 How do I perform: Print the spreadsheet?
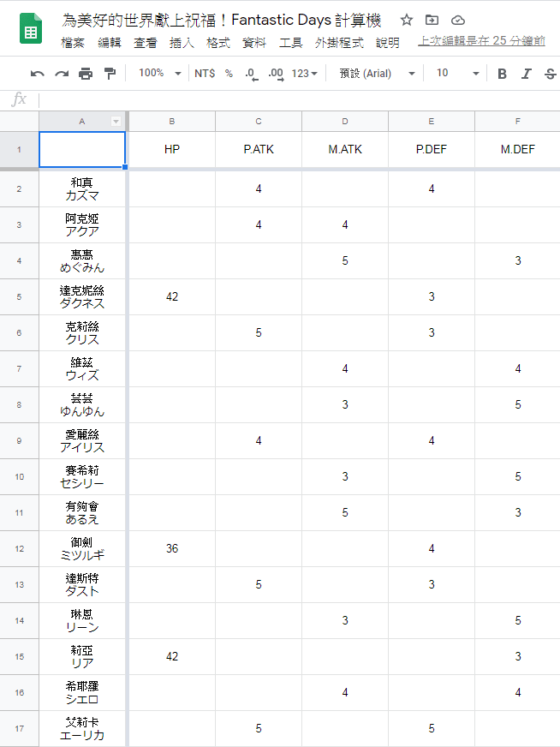[86, 74]
